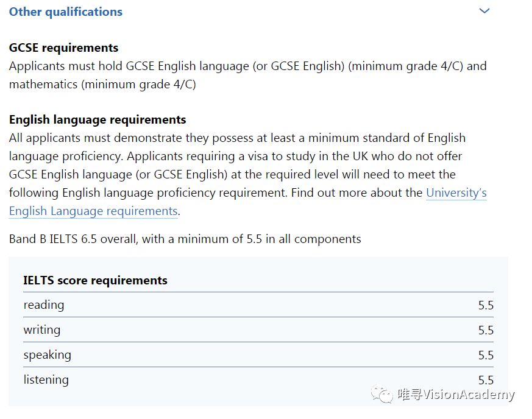The height and width of the screenshot is (419, 532).
Task: Click the English language requirements bold heading
Action: [98, 119]
